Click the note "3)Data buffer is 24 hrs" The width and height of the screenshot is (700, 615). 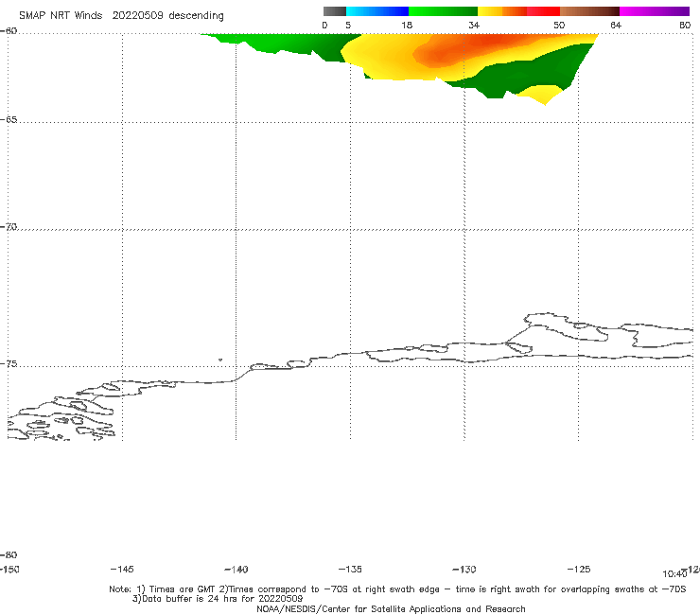tap(218, 599)
